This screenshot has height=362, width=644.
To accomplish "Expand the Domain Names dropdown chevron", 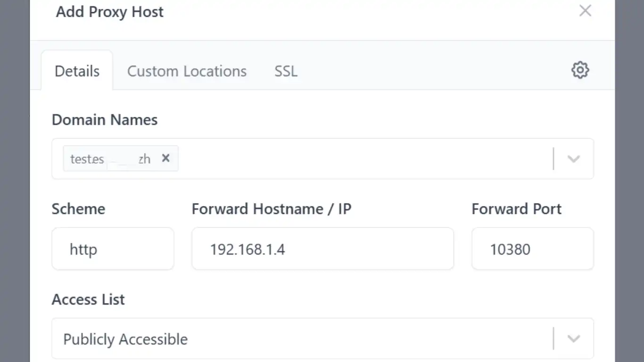I will (573, 159).
